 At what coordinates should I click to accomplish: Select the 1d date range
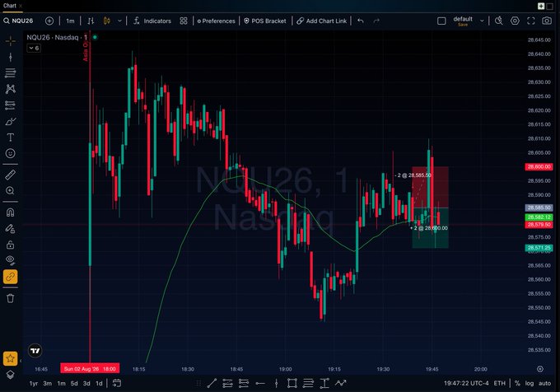click(99, 383)
